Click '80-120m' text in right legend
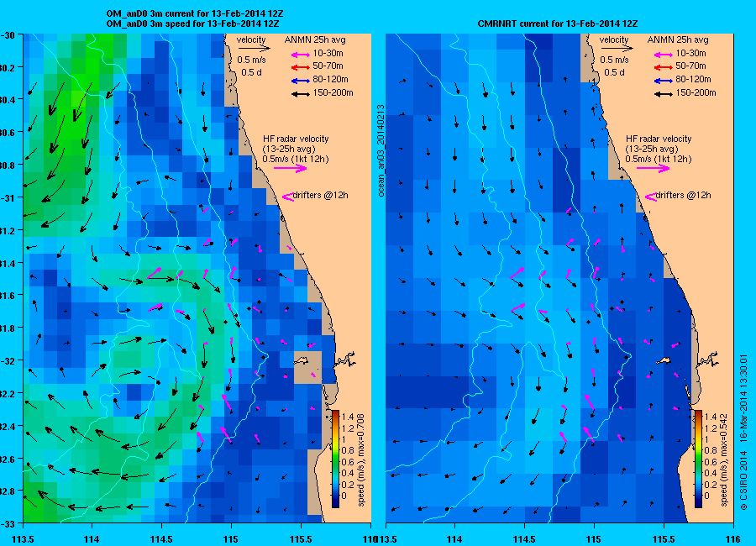The width and height of the screenshot is (756, 546). click(x=694, y=79)
